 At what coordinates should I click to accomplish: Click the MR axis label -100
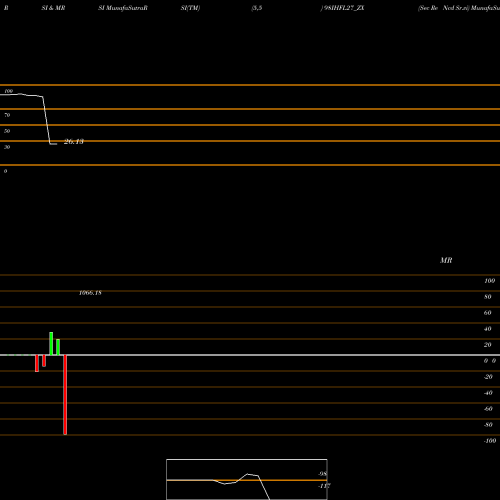pyautogui.click(x=490, y=441)
